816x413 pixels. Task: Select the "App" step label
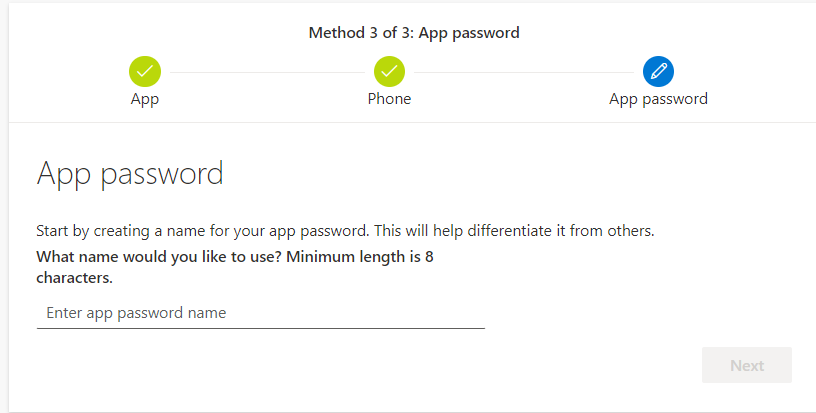(x=145, y=99)
